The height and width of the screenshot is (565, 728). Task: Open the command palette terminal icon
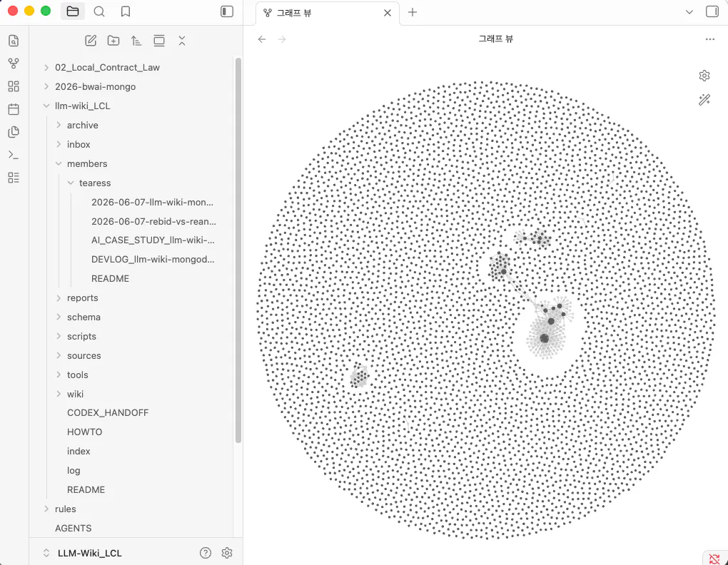coord(14,155)
